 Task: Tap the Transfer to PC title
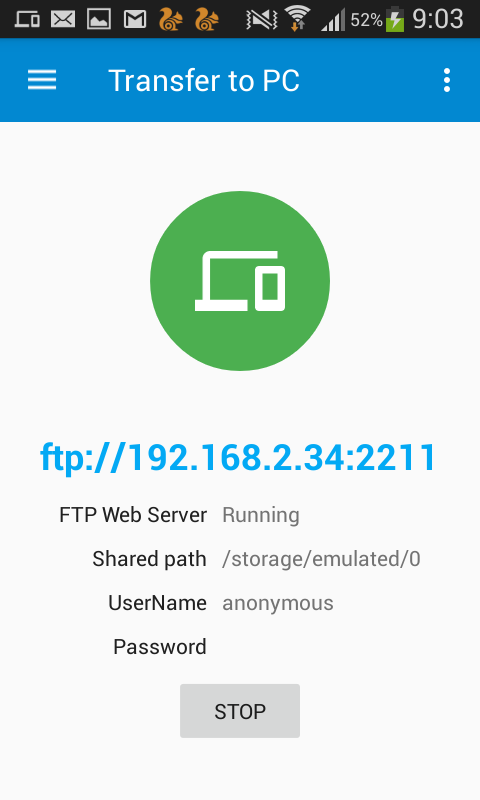(204, 81)
